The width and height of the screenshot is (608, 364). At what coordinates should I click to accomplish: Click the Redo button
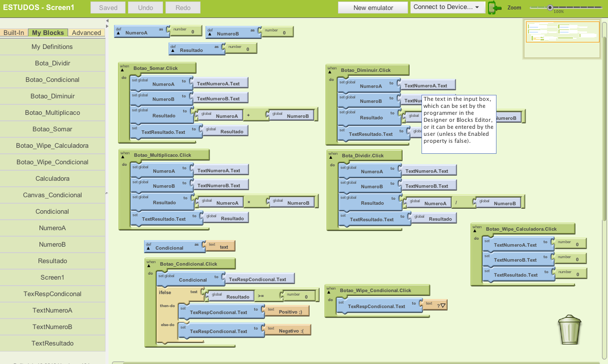182,7
